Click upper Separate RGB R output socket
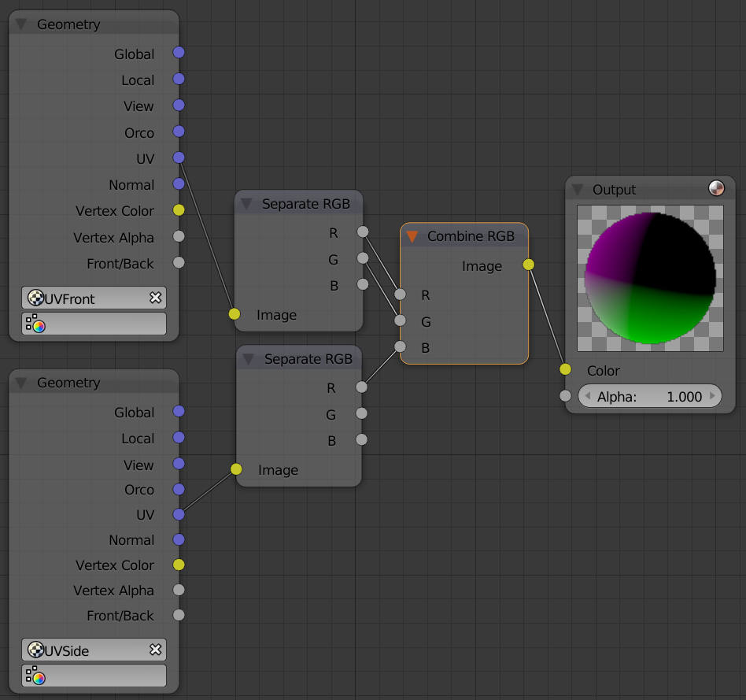This screenshot has height=700, width=746. pyautogui.click(x=363, y=232)
